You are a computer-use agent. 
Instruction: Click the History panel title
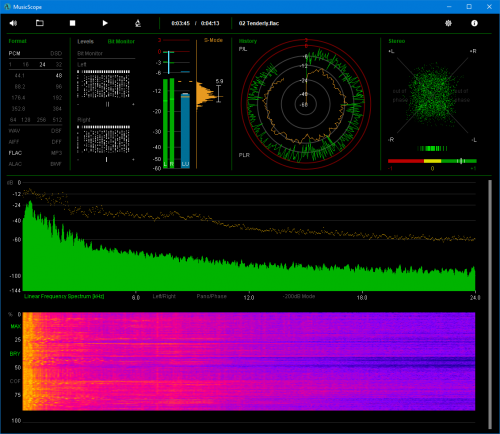coord(248,41)
